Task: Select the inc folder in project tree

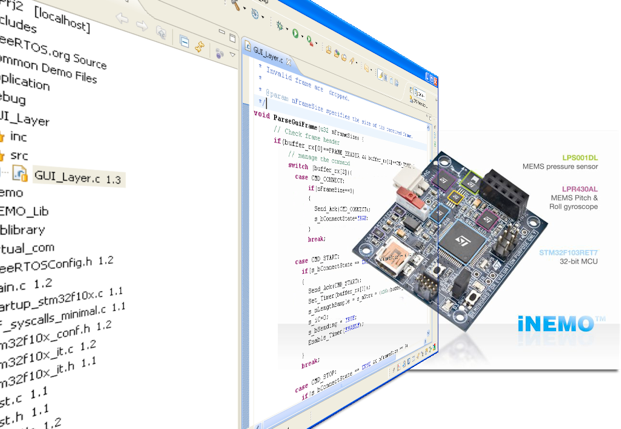Action: 18,137
